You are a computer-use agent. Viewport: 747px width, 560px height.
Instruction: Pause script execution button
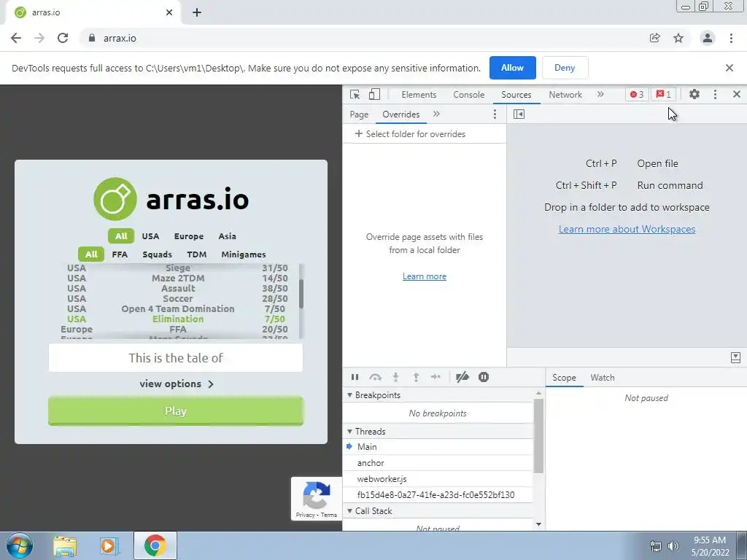pyautogui.click(x=355, y=377)
